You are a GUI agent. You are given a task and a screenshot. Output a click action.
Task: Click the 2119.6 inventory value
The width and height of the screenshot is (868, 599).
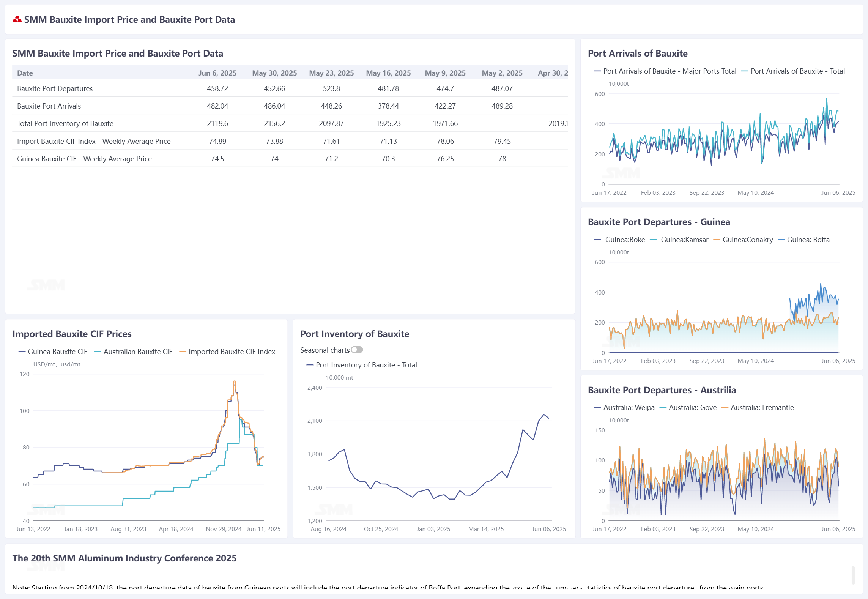217,123
